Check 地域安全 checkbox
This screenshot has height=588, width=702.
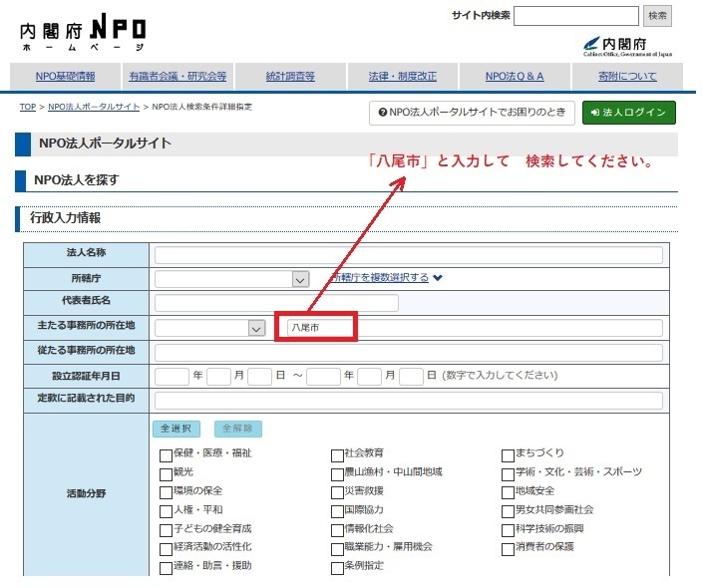pos(508,492)
